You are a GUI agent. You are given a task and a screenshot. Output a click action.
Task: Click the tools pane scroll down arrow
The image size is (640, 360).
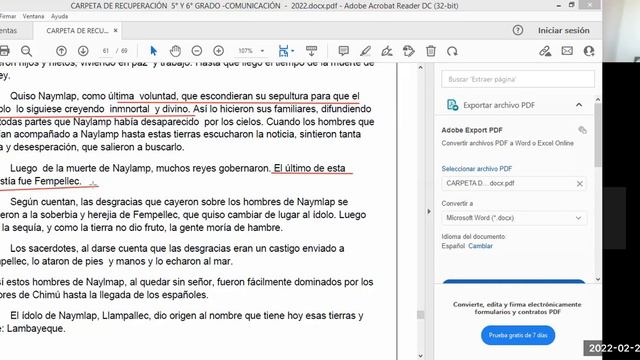point(598,280)
